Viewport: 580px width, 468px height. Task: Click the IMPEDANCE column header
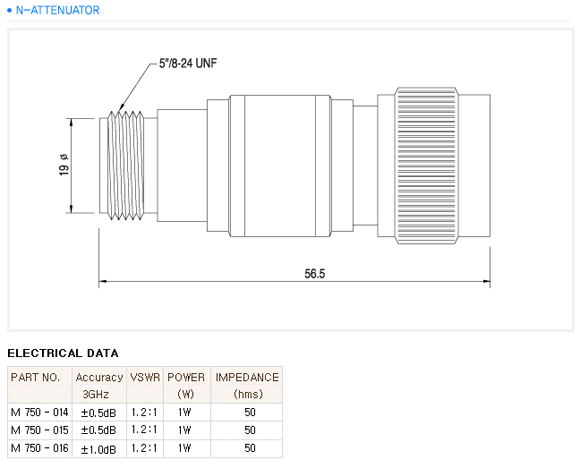(x=247, y=377)
